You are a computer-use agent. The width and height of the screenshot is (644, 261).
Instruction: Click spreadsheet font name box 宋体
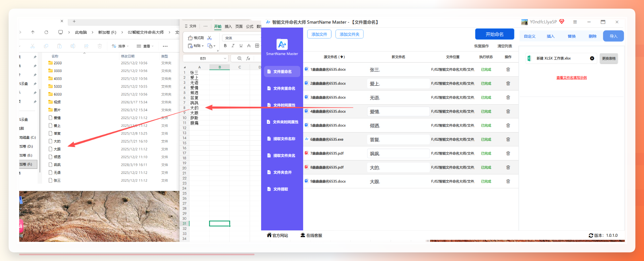[x=241, y=38]
